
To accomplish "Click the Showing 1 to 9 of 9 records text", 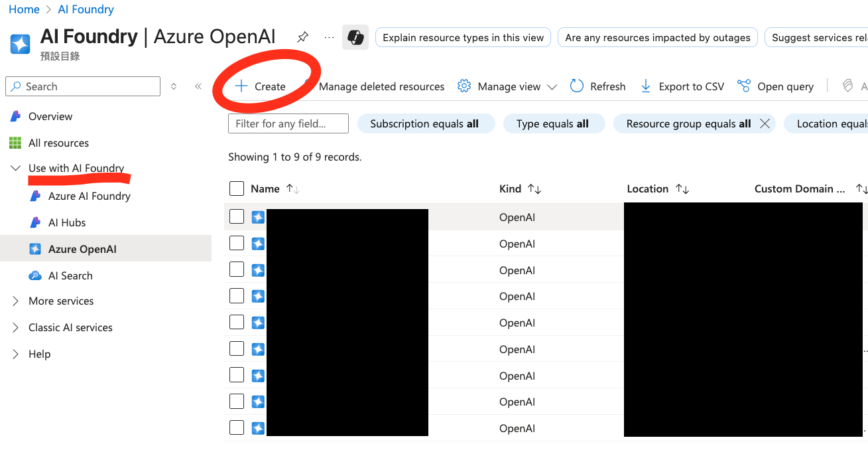I will coord(294,157).
